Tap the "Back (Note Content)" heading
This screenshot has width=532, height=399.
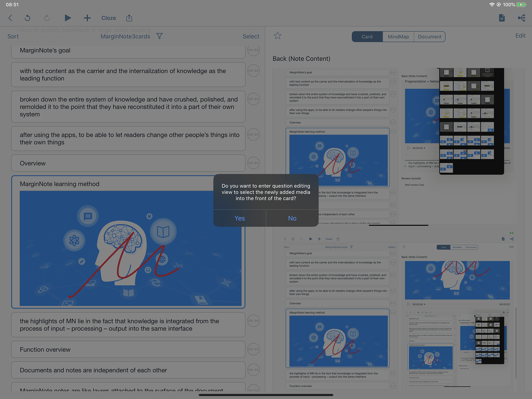[x=302, y=59]
